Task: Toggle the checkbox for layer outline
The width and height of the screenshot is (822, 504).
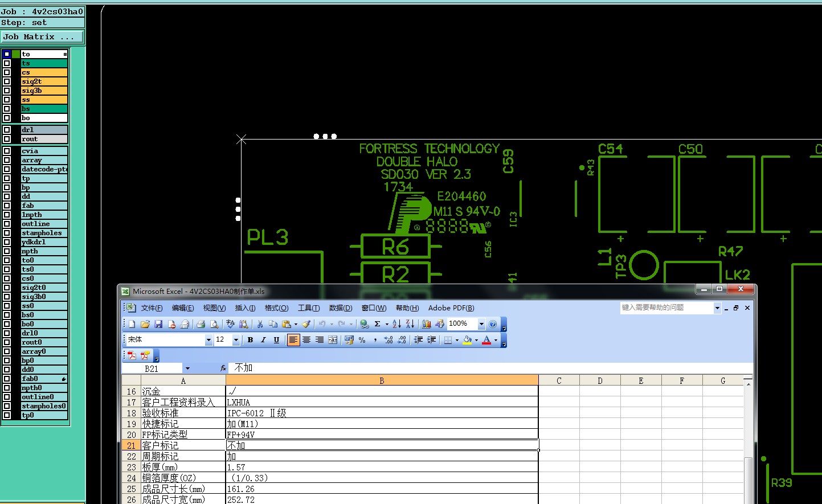Action: click(x=7, y=224)
